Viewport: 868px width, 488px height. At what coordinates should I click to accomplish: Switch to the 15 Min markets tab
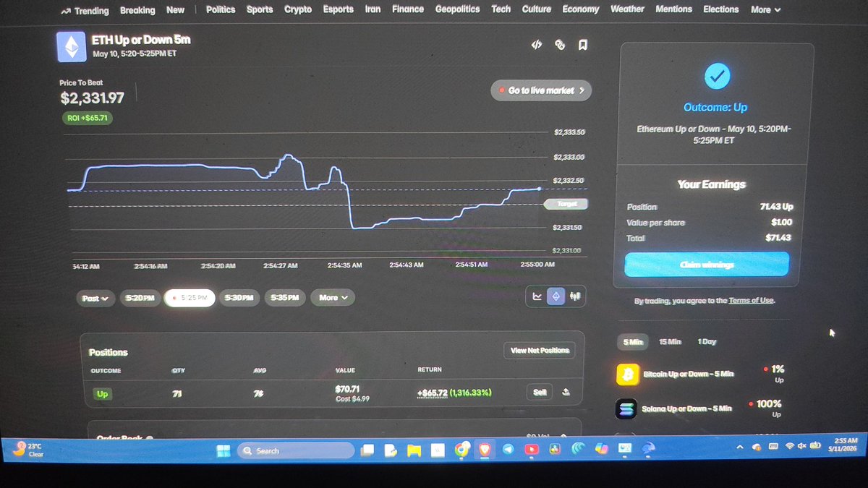click(x=670, y=342)
